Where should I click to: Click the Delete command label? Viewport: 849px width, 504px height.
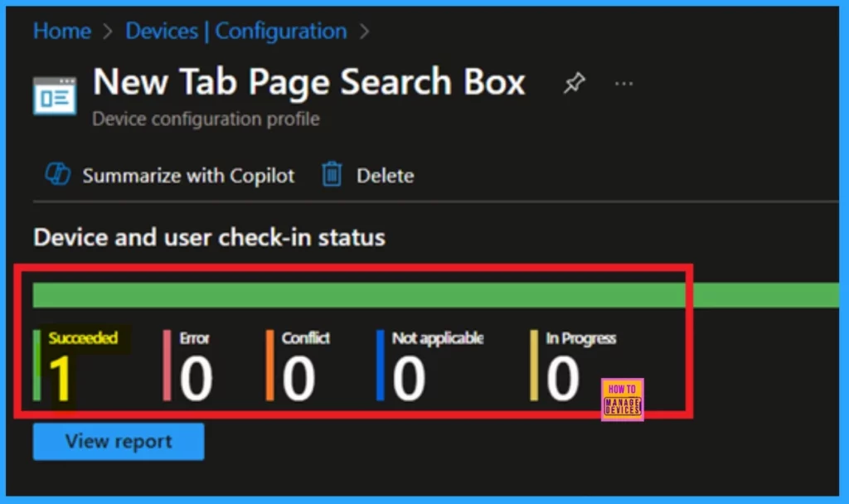point(385,176)
